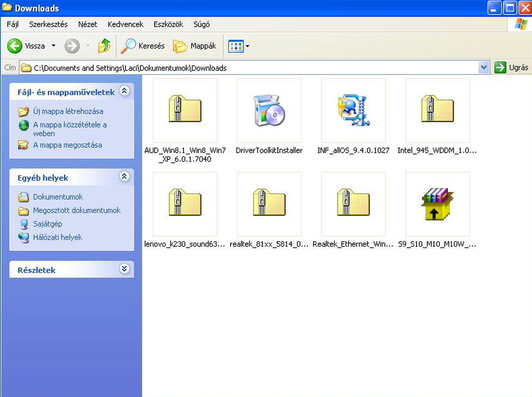This screenshot has height=397, width=532.
Task: Click the Downloads title bar folder icon
Action: pyautogui.click(x=7, y=7)
